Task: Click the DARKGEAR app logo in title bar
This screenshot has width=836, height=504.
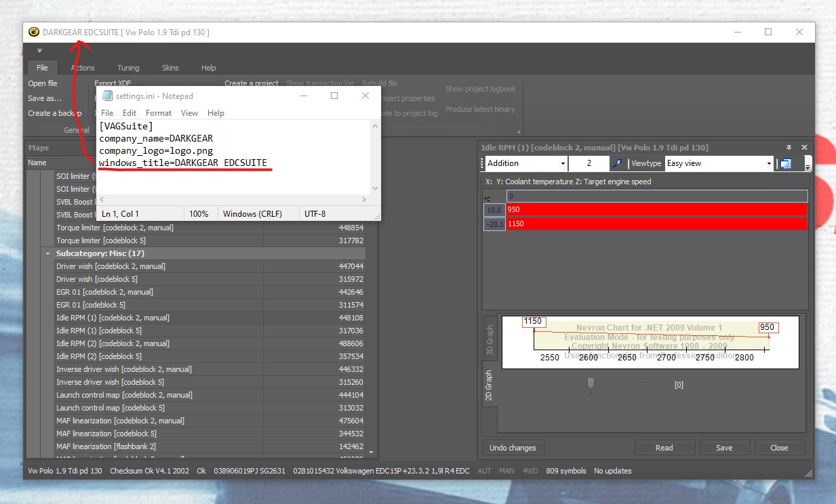Action: click(33, 32)
